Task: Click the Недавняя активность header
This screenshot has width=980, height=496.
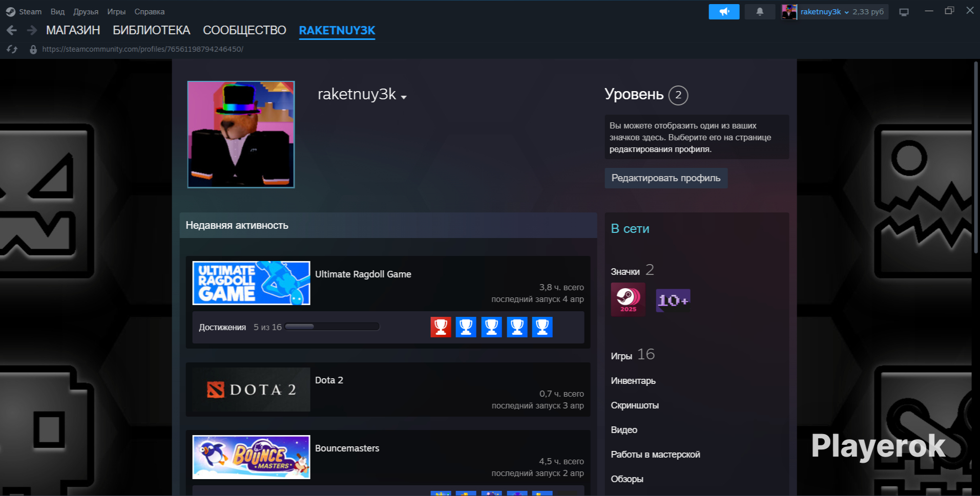Action: coord(388,225)
